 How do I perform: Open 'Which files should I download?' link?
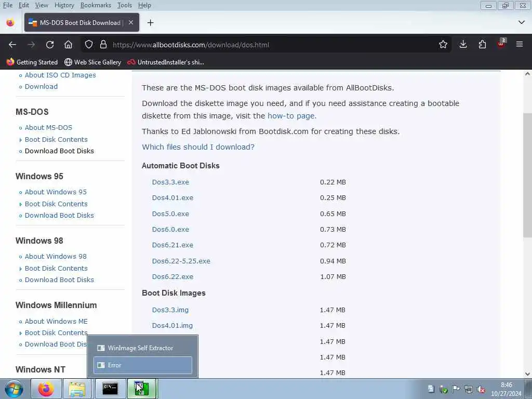click(198, 147)
